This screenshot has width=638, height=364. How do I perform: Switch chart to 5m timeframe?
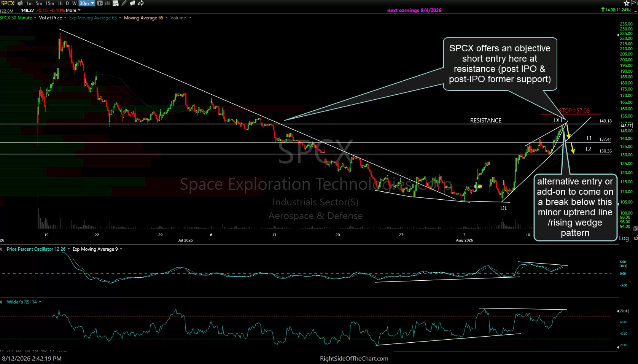pos(39,3)
